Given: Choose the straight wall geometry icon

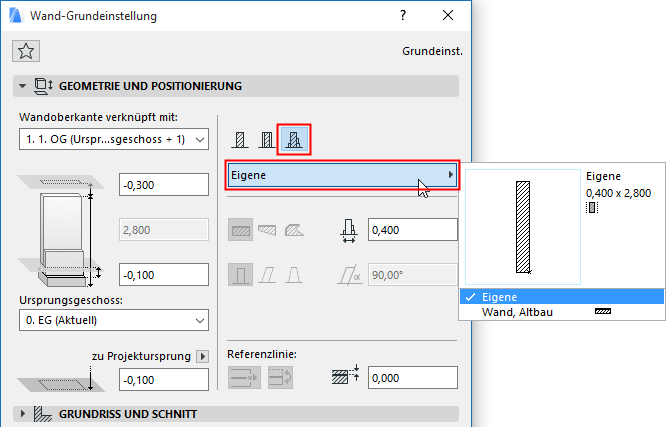Looking at the screenshot, I should [x=241, y=230].
